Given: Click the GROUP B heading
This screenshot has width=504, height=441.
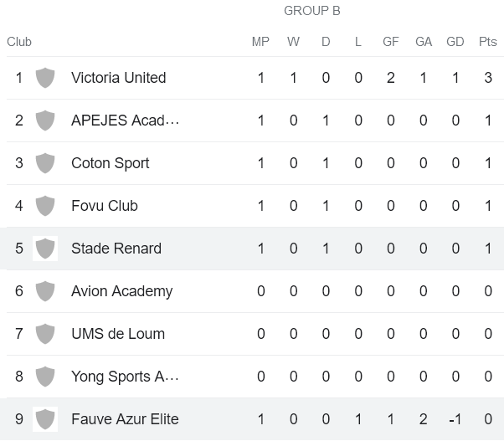Looking at the screenshot, I should click(311, 11).
